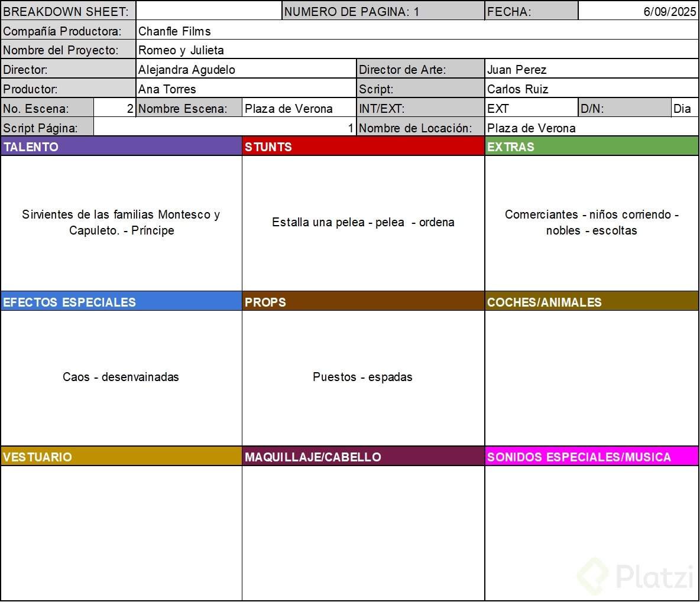Select the FECHA label cell
The width and height of the screenshot is (700, 602).
(x=532, y=11)
